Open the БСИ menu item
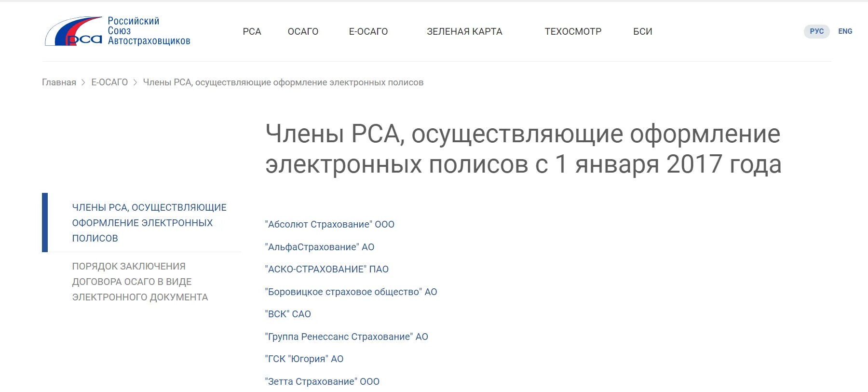This screenshot has width=868, height=392. [x=643, y=31]
